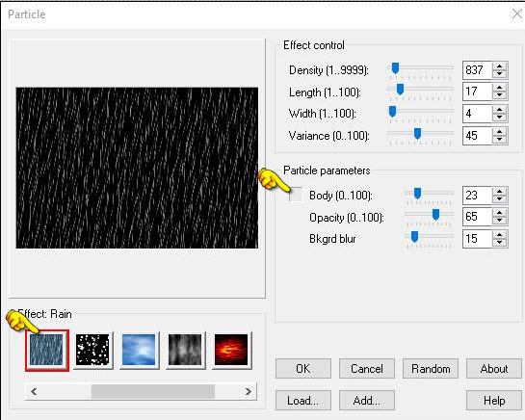
Task: Open the Load... preset dialog
Action: [x=303, y=400]
